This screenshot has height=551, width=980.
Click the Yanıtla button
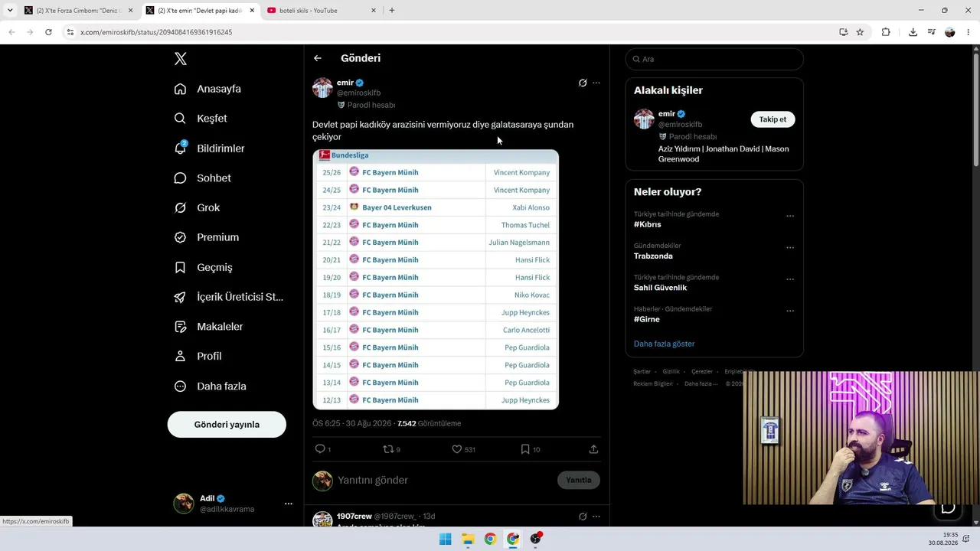click(579, 481)
